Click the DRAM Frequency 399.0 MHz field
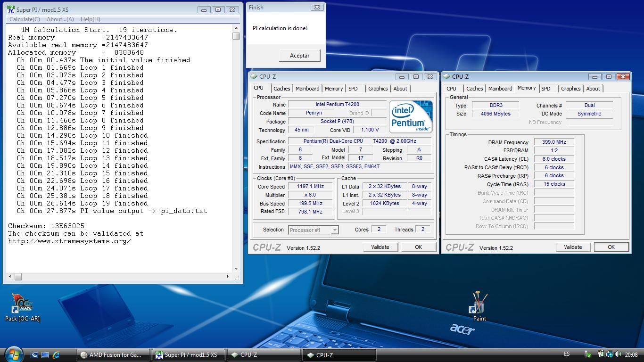644x362 pixels. (554, 142)
